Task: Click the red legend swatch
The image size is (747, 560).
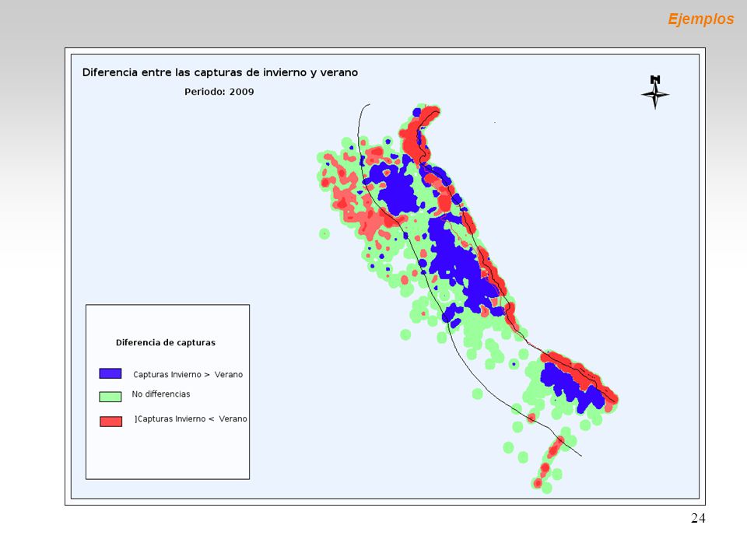Action: pyautogui.click(x=111, y=421)
